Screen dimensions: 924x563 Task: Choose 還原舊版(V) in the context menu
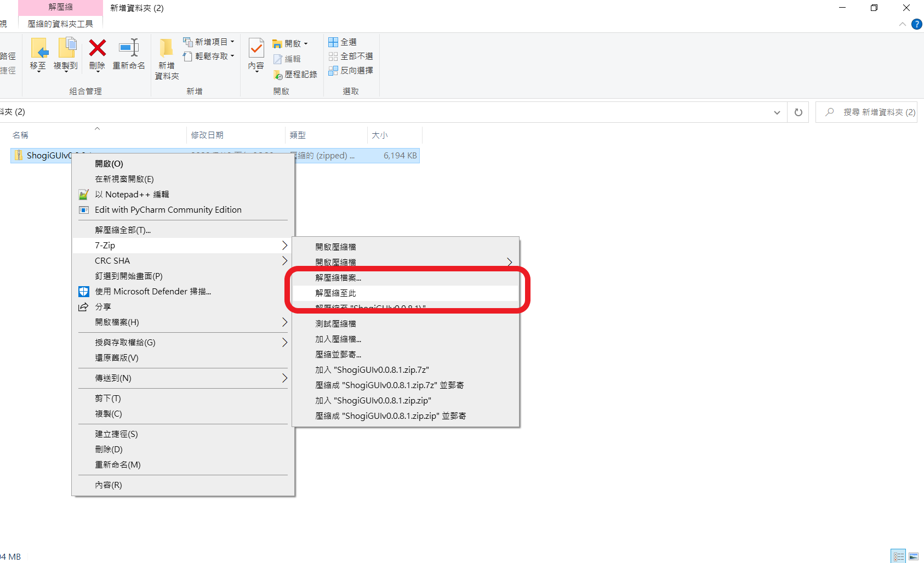tap(183, 358)
